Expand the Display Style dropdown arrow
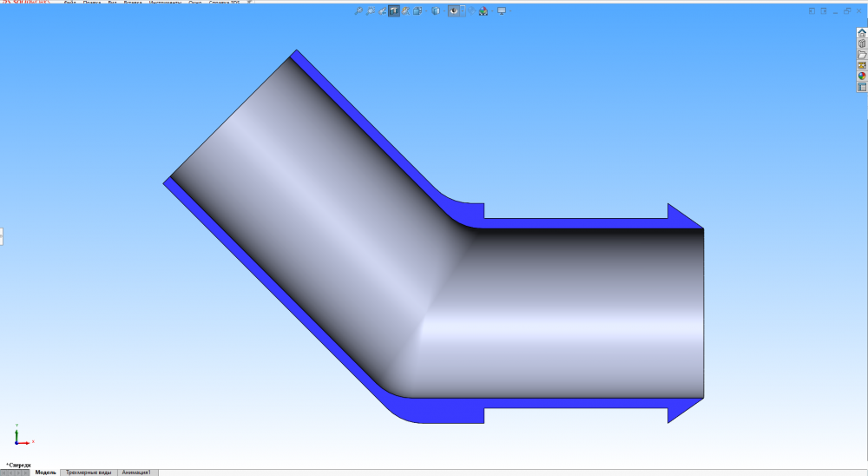 point(444,11)
